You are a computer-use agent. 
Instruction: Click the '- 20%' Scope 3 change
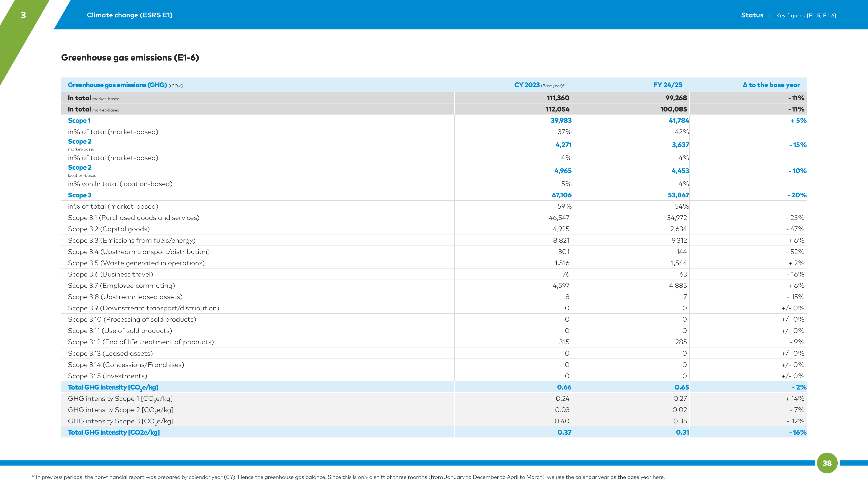tap(797, 195)
